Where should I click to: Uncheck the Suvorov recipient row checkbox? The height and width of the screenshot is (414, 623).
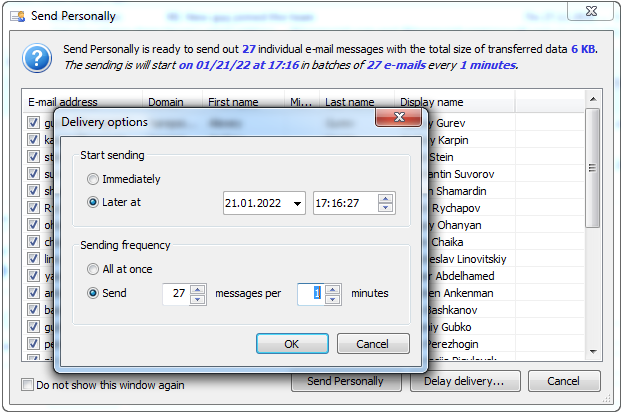[x=33, y=174]
